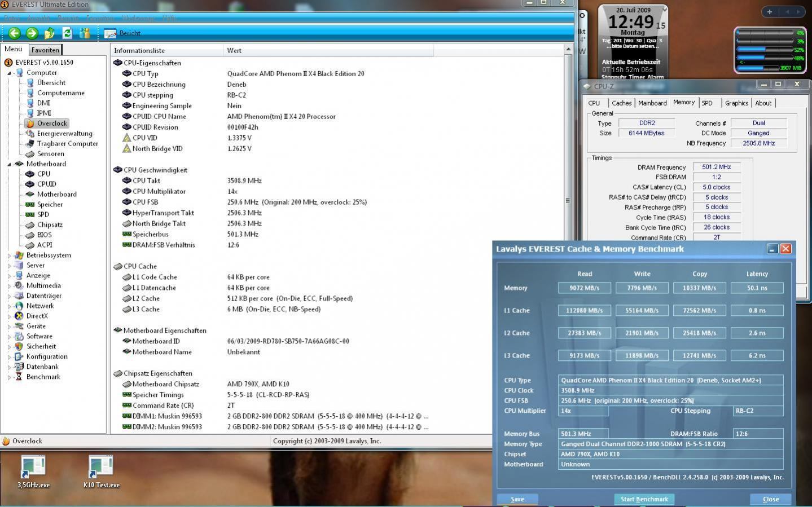The image size is (812, 507).
Task: Open the Mainboard tab in CPU-Z
Action: [652, 103]
